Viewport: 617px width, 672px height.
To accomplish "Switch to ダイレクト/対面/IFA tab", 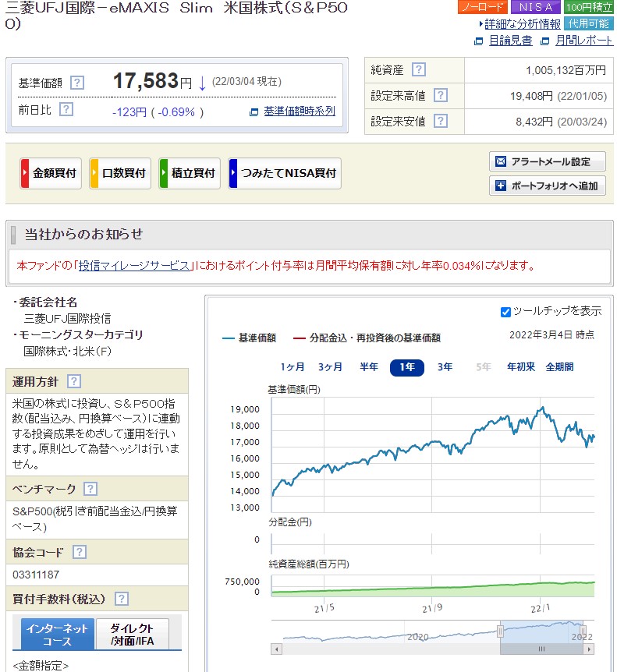I will [137, 635].
